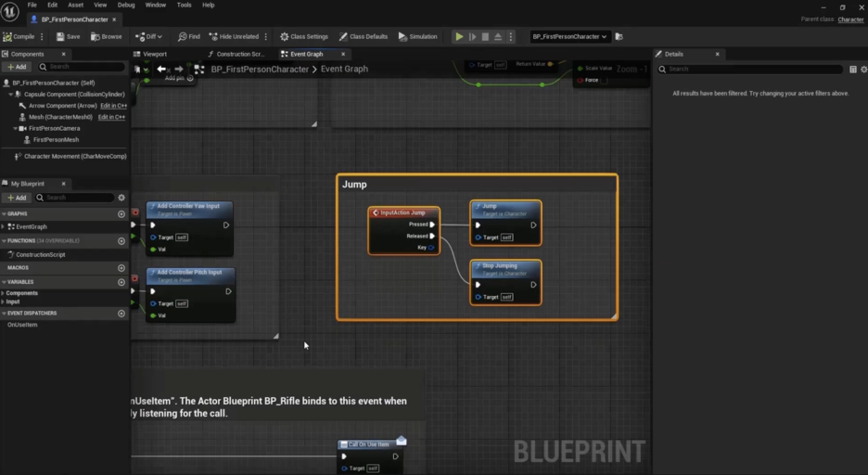Screen dimensions: 868x475
Task: Select FirstPersonMesh component
Action: pyautogui.click(x=56, y=139)
